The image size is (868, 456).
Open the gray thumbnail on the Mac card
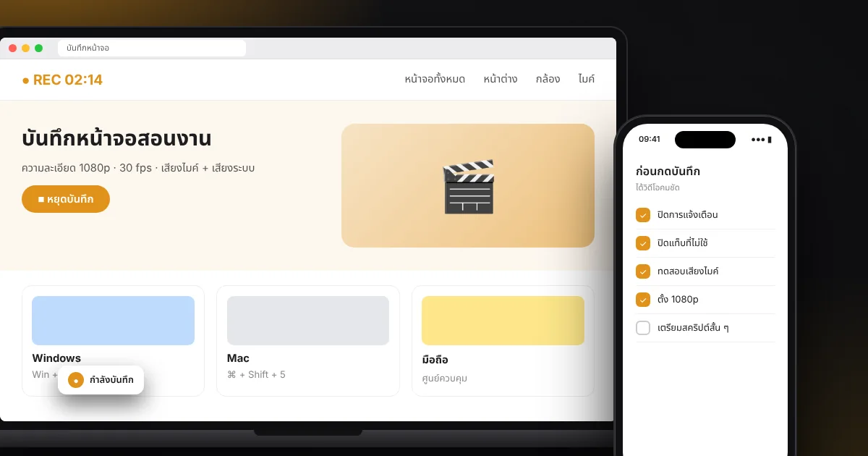pyautogui.click(x=308, y=321)
